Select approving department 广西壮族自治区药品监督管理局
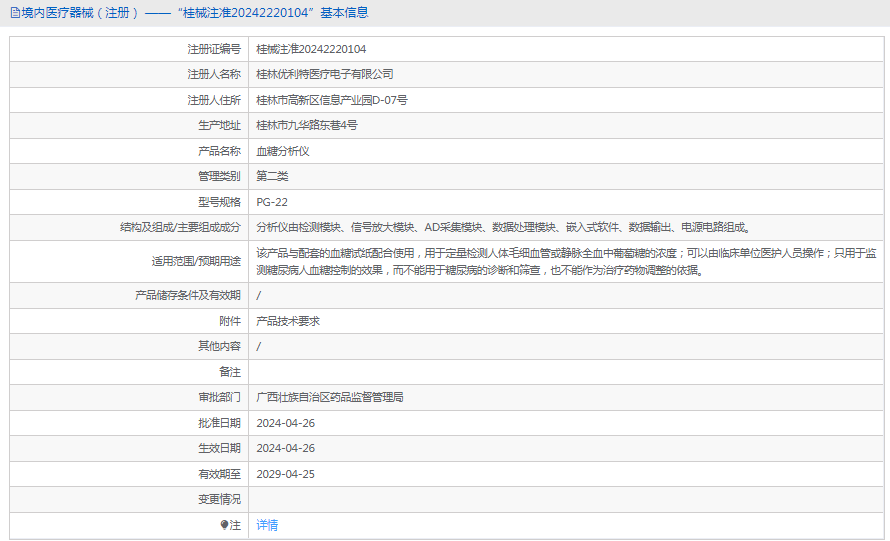890x541 pixels. tap(330, 397)
